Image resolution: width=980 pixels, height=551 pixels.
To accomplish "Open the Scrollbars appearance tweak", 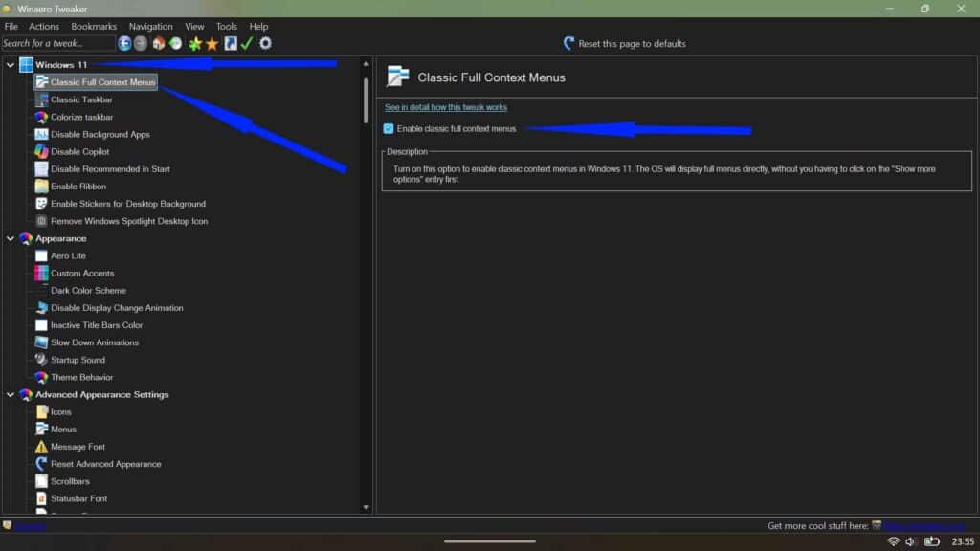I will [x=71, y=480].
